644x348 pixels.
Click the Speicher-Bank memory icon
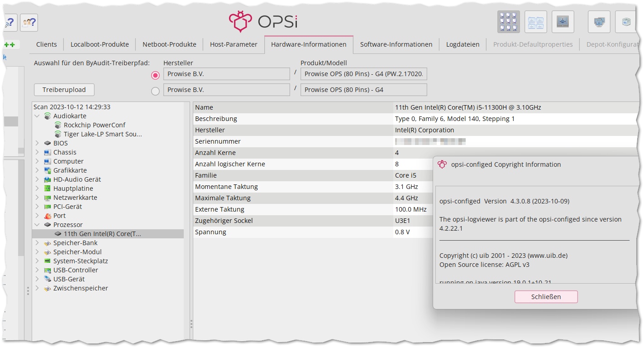tap(48, 243)
